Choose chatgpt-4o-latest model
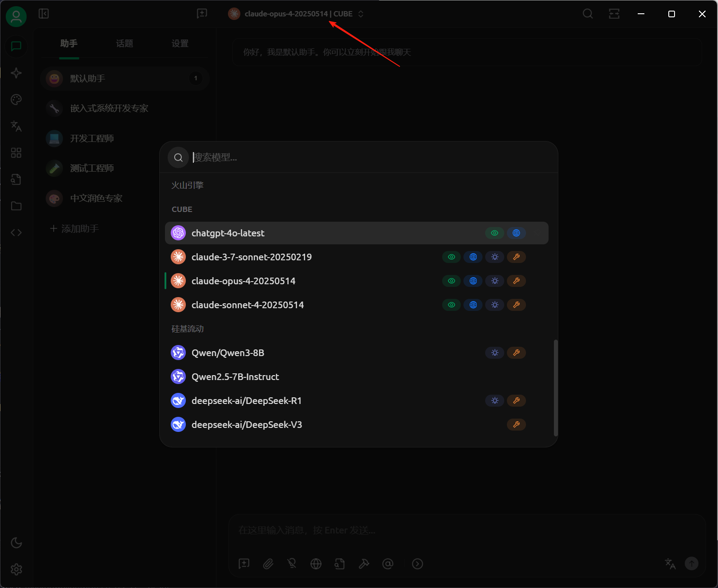718x588 pixels. tap(357, 233)
